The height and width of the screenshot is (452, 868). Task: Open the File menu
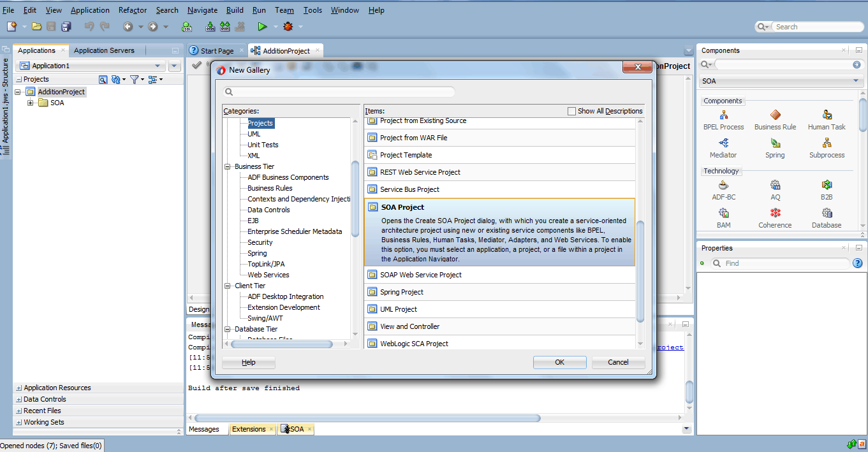8,10
